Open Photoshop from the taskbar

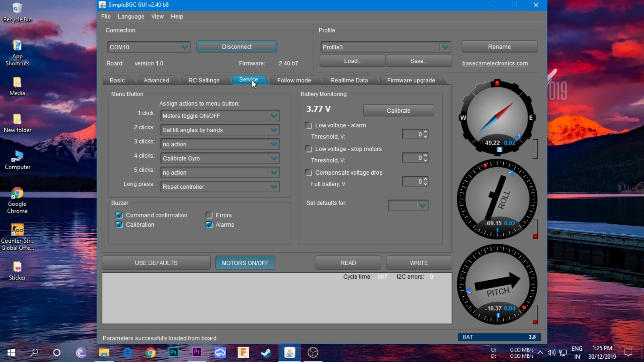tap(173, 352)
